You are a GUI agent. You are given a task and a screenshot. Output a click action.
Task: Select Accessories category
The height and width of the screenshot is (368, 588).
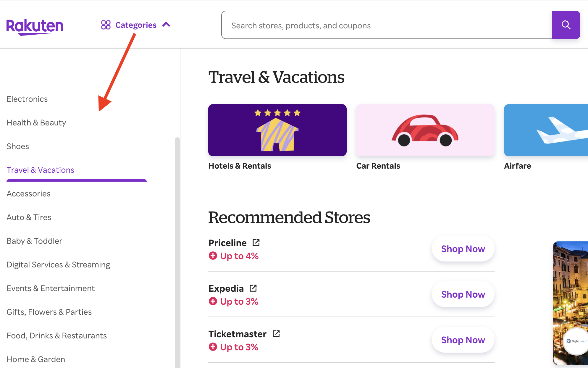(x=29, y=194)
